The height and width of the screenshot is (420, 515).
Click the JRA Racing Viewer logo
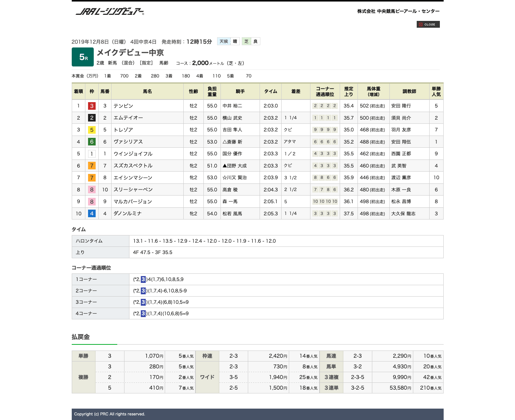click(110, 11)
